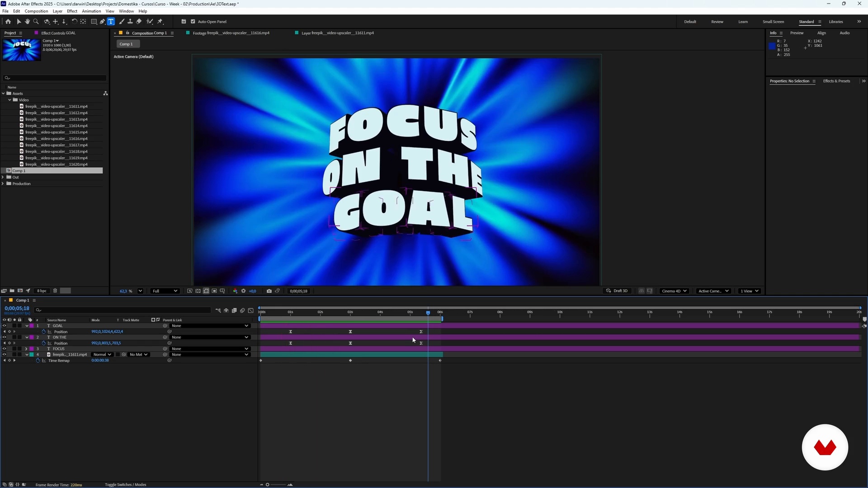
Task: Click the Graph Editor icon in timeline
Action: tap(251, 310)
